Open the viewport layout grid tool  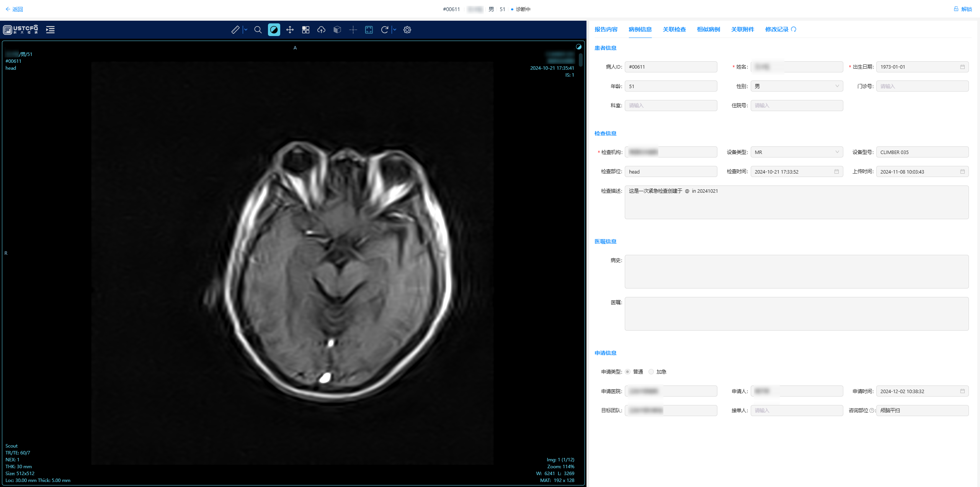point(305,30)
